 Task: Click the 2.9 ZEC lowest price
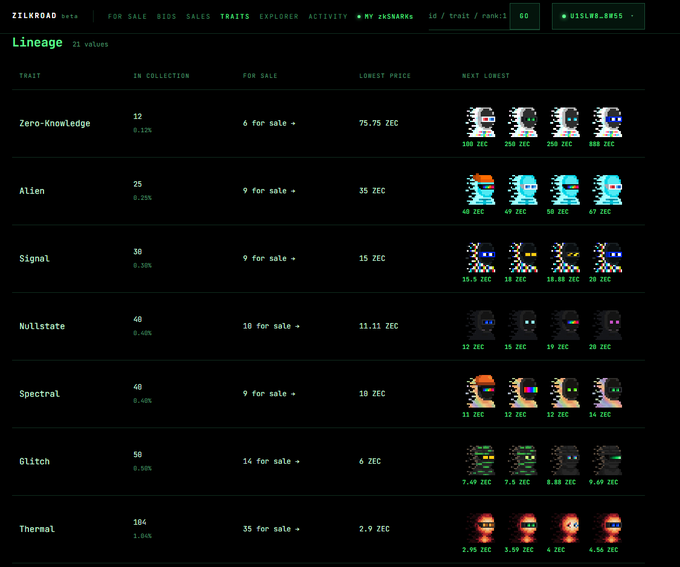pyautogui.click(x=374, y=529)
